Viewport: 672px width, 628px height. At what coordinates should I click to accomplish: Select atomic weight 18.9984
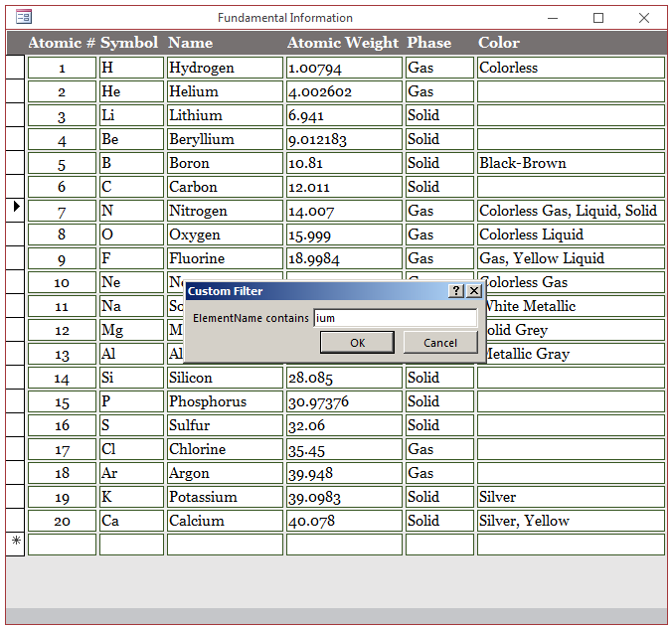coord(344,258)
